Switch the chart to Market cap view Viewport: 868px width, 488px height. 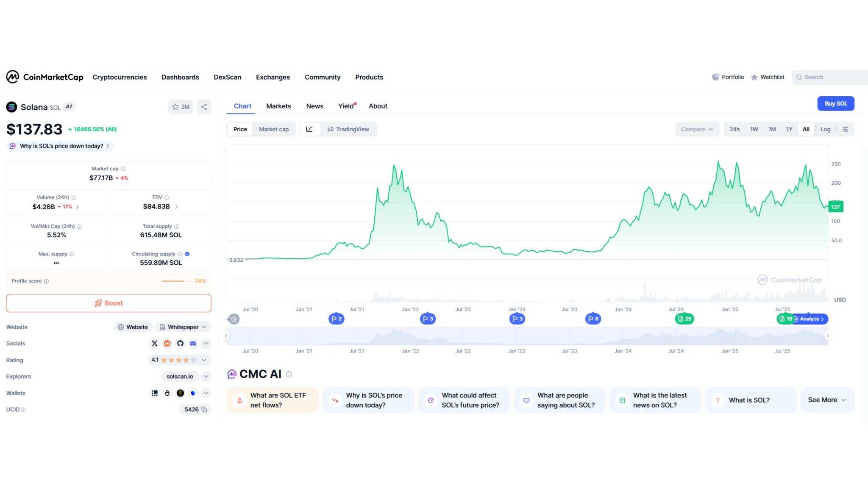[x=274, y=129]
